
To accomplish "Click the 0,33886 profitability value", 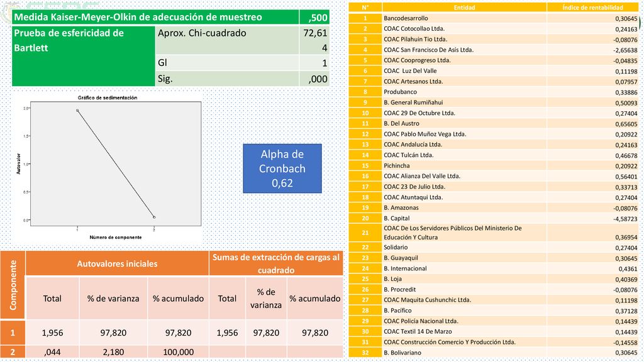I will point(626,92).
